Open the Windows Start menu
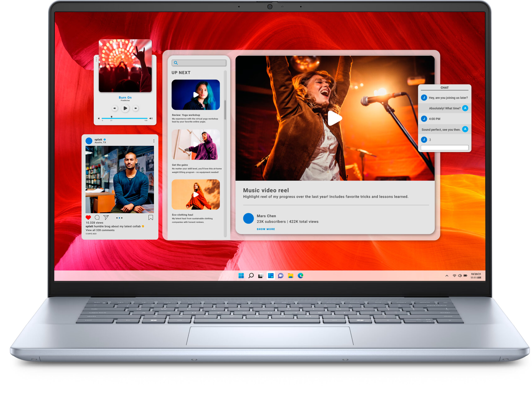The width and height of the screenshot is (532, 406). coord(241,276)
